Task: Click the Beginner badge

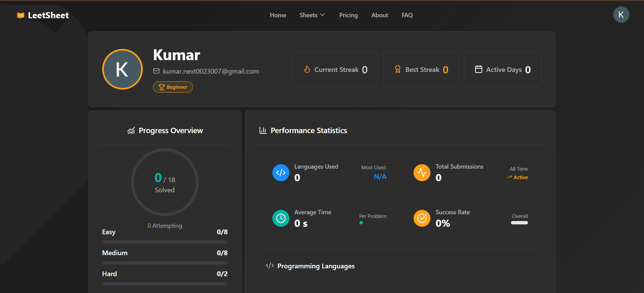Action: (x=173, y=87)
